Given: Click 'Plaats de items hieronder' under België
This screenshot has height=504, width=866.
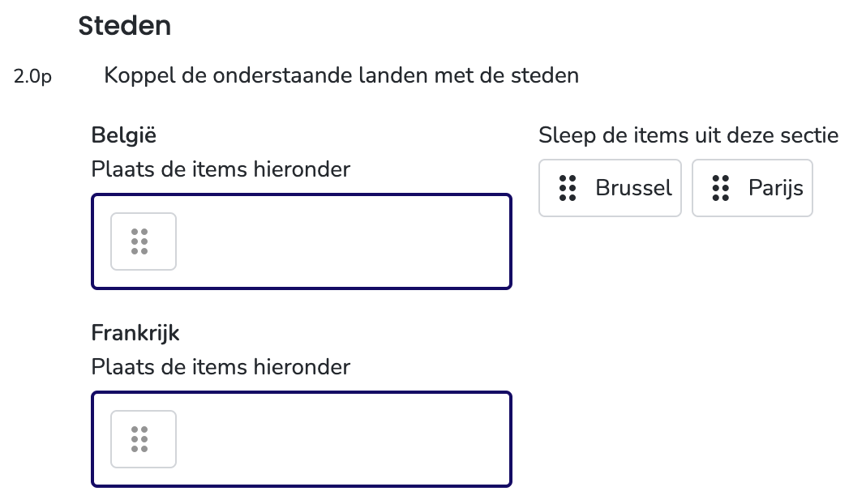Looking at the screenshot, I should click(221, 169).
